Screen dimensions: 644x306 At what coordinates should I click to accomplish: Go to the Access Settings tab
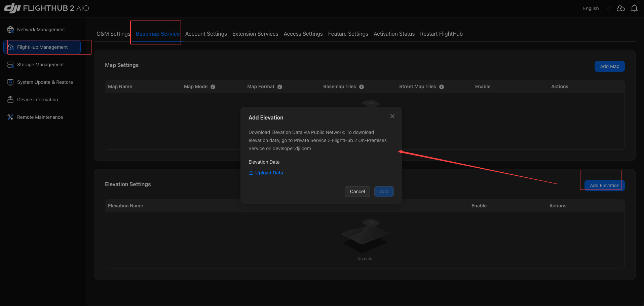303,34
